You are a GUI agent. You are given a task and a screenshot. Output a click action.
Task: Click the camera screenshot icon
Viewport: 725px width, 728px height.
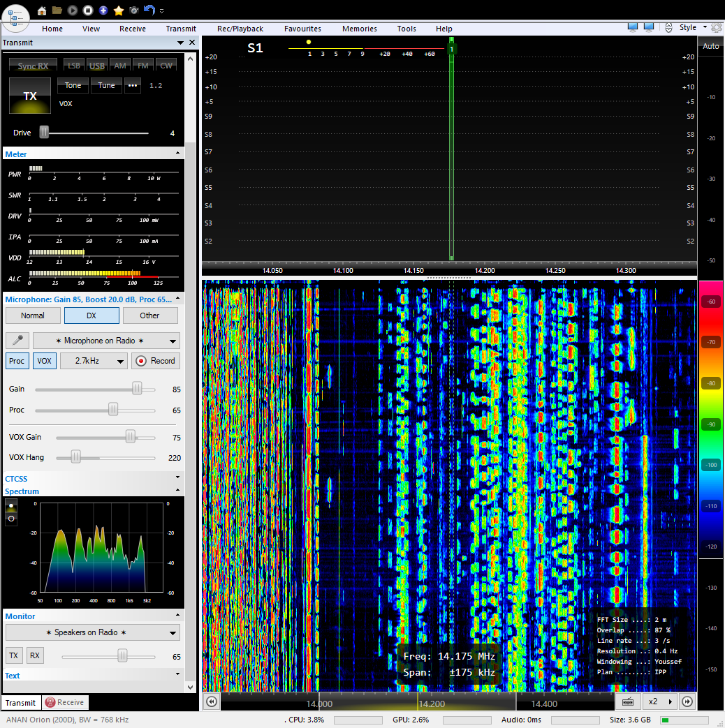point(134,10)
